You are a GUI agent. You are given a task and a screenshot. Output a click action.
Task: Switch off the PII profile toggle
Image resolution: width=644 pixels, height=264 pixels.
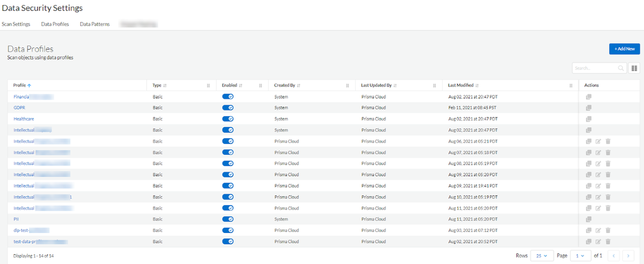[x=228, y=219]
